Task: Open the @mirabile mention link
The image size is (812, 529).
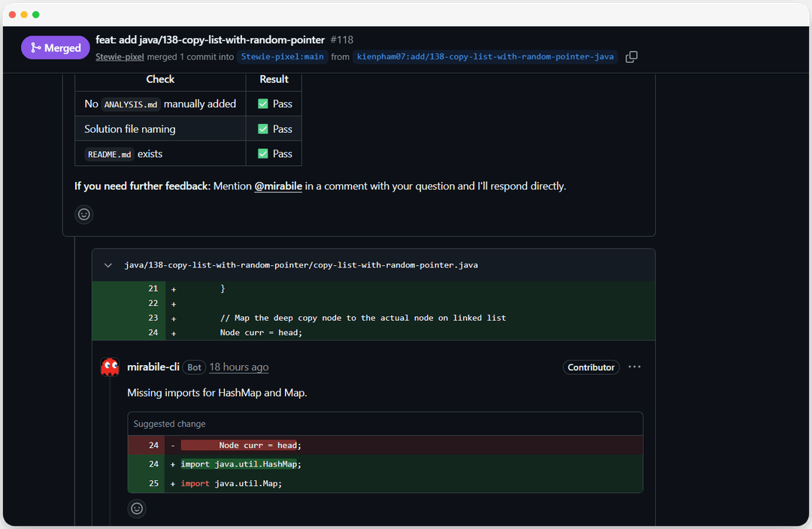Action: [278, 186]
